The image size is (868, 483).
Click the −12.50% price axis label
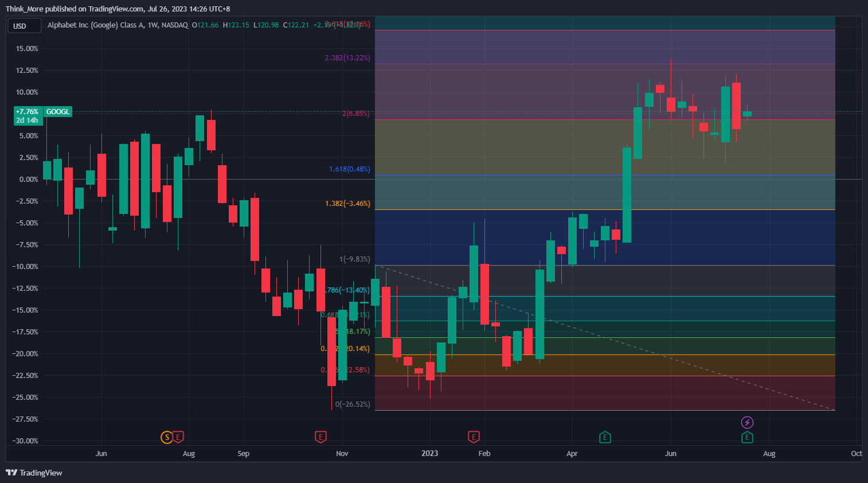point(25,289)
